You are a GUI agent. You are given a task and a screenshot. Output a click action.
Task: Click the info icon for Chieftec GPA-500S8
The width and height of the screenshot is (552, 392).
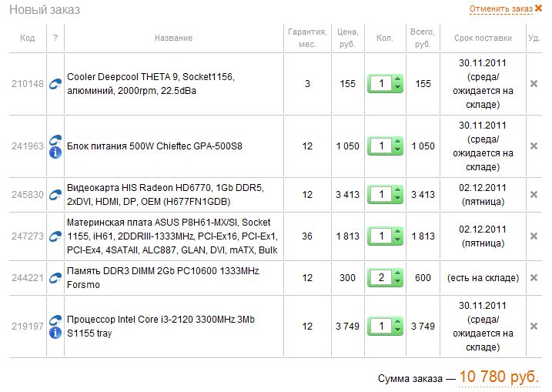point(55,152)
